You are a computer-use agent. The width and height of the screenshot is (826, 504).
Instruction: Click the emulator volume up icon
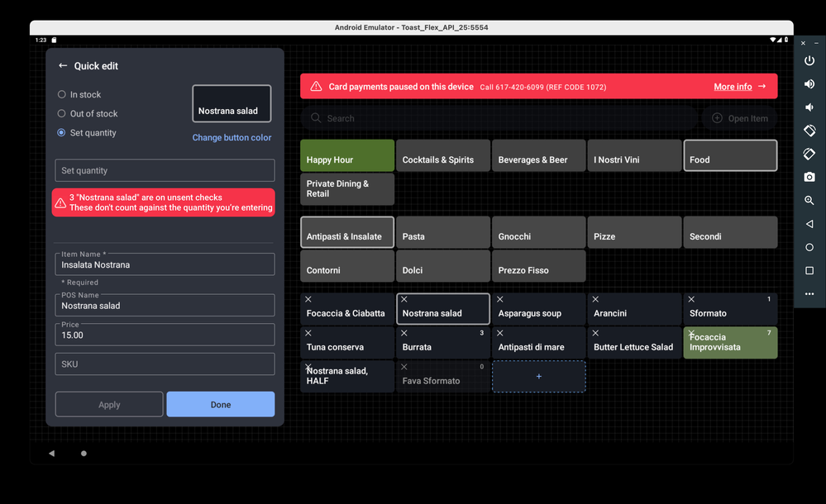(809, 84)
